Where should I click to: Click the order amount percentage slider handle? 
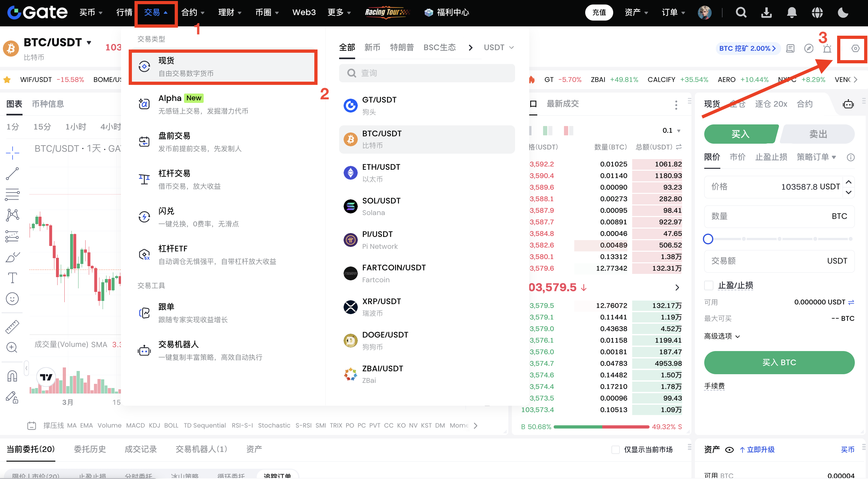point(708,239)
